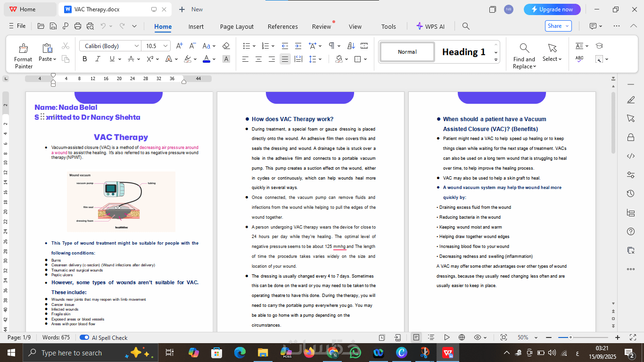Click the Italic formatting icon
644x362 pixels.
click(98, 59)
